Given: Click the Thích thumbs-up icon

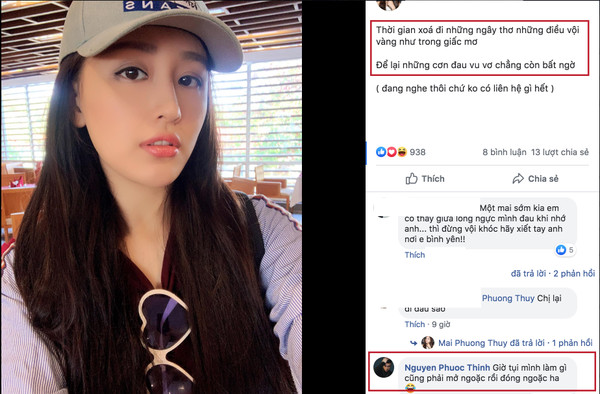Looking at the screenshot, I should click(x=411, y=178).
